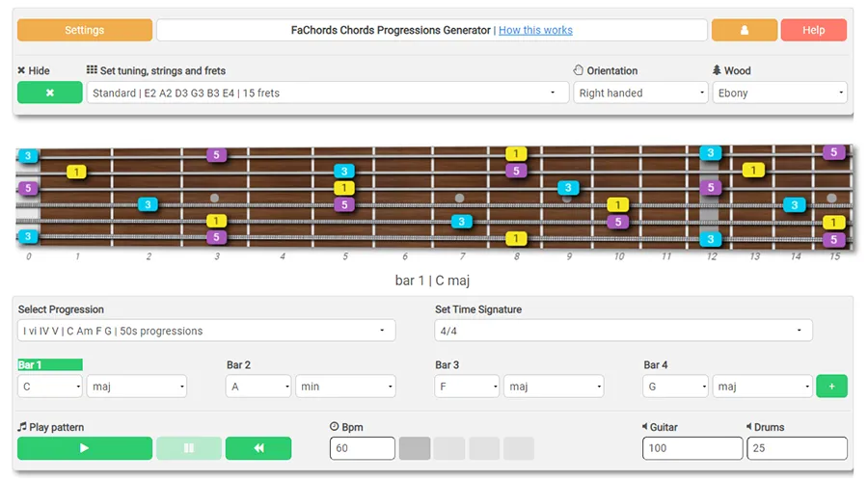Pause the pattern playback
The width and height of the screenshot is (868, 481).
click(x=189, y=448)
